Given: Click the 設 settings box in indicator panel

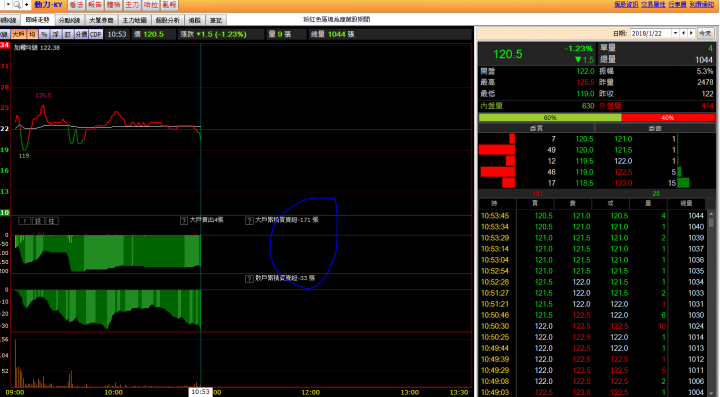Looking at the screenshot, I should (38, 221).
